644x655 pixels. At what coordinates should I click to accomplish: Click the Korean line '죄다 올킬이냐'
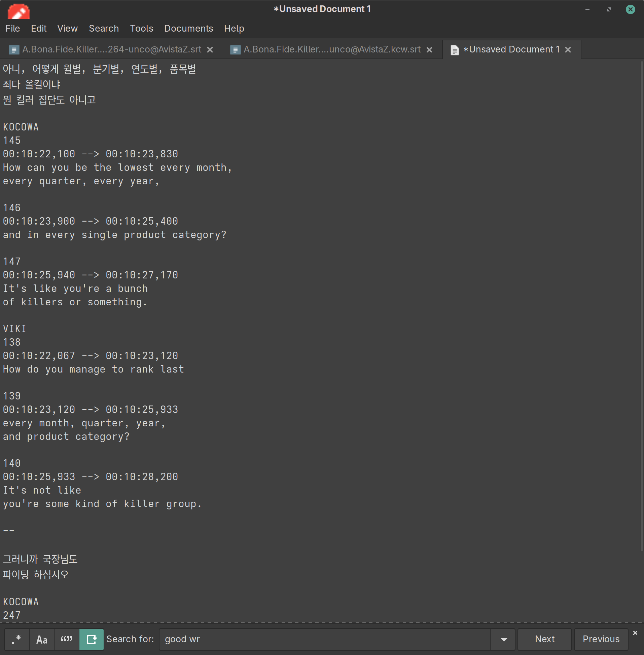tap(31, 84)
